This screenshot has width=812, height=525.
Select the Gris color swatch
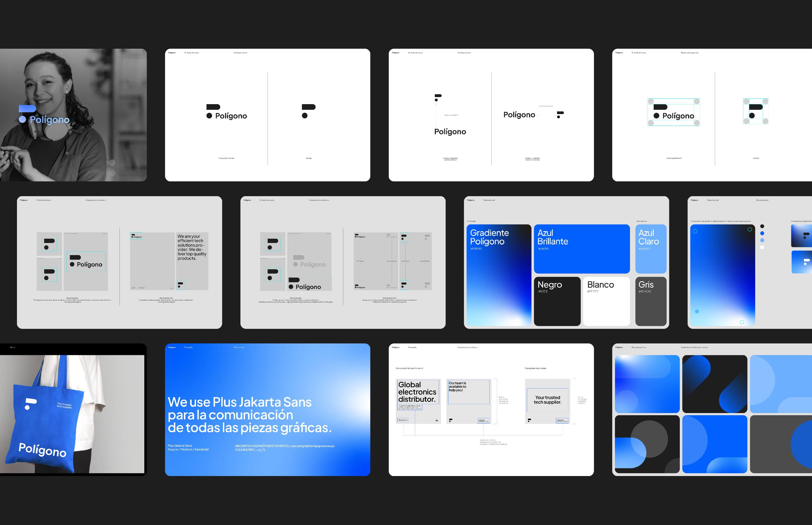651,301
